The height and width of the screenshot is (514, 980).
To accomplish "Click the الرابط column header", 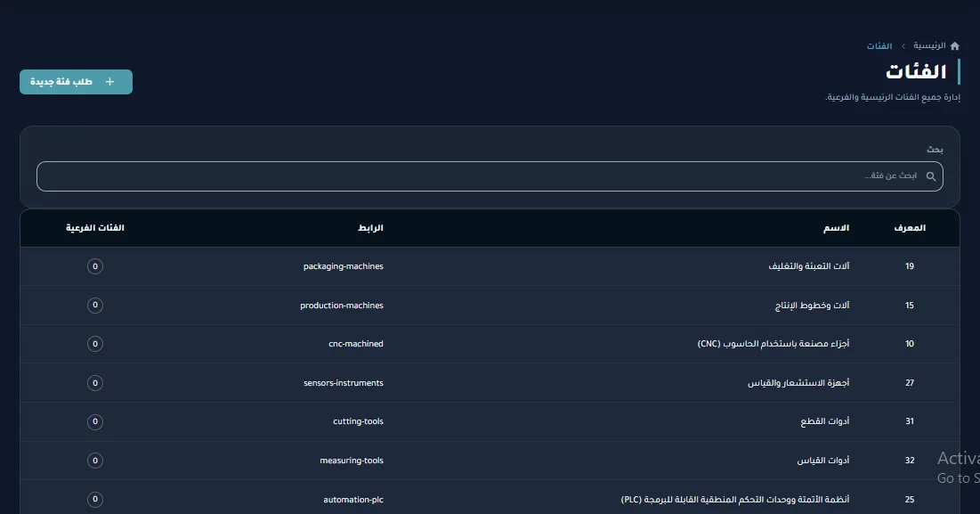I will pyautogui.click(x=370, y=228).
